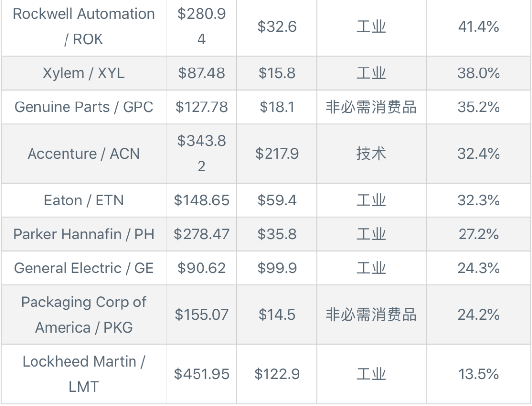Select the $87.48 price cell
The width and height of the screenshot is (532, 406).
(x=201, y=73)
